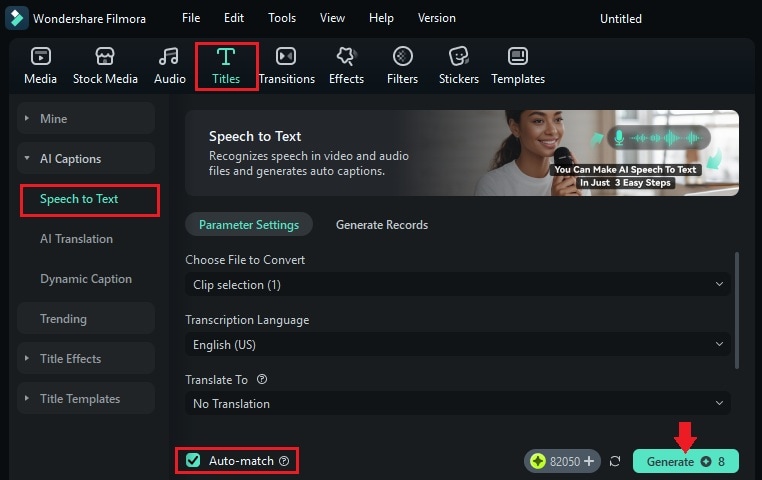Open the Media panel icon
The height and width of the screenshot is (480, 762).
40,56
